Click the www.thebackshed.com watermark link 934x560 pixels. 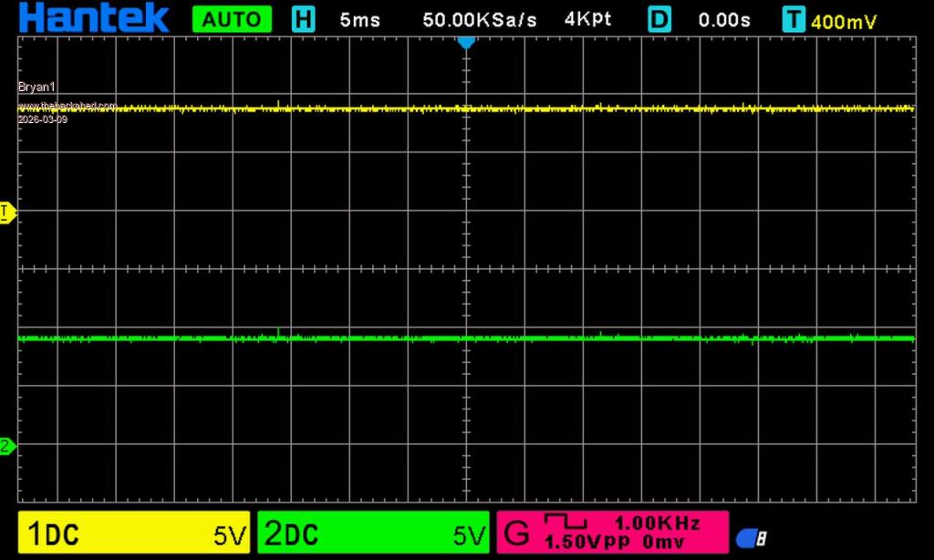click(67, 105)
